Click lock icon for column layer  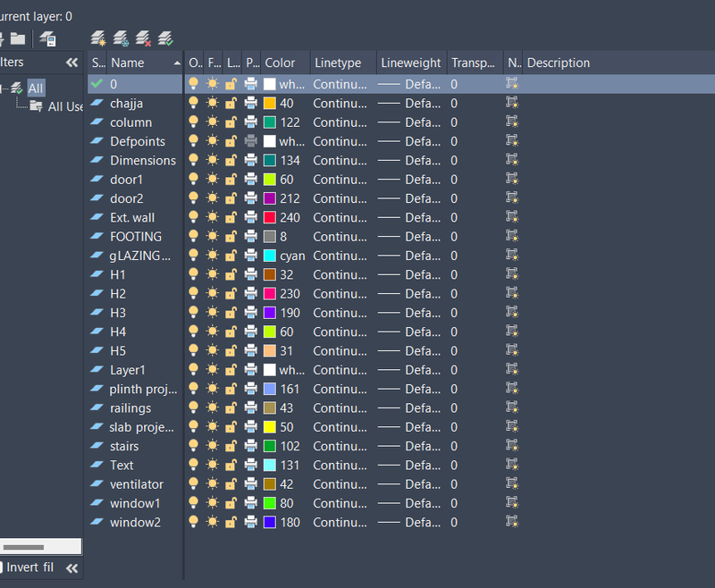point(231,122)
